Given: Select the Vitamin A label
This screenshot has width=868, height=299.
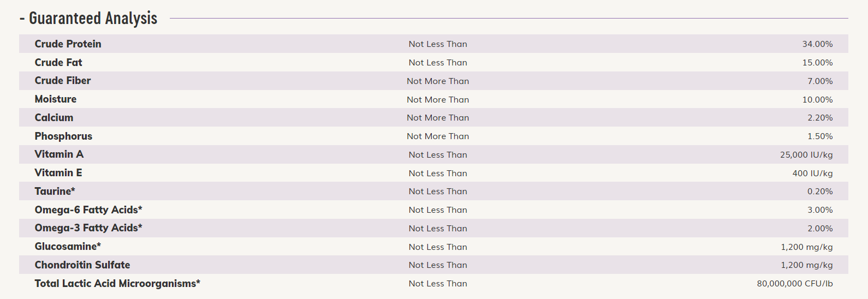Looking at the screenshot, I should point(59,154).
